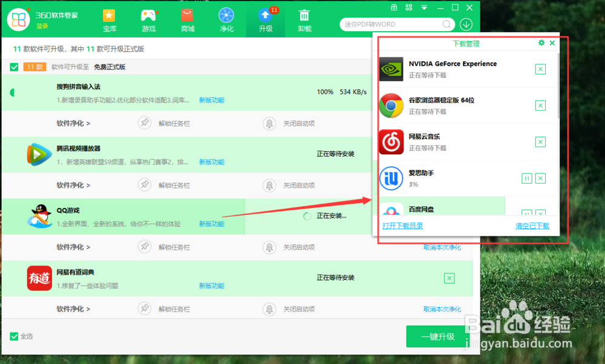Screen dimensions: 605x364
Task: Click 取消本次净化 under QQ游戏 row
Action: click(442, 247)
